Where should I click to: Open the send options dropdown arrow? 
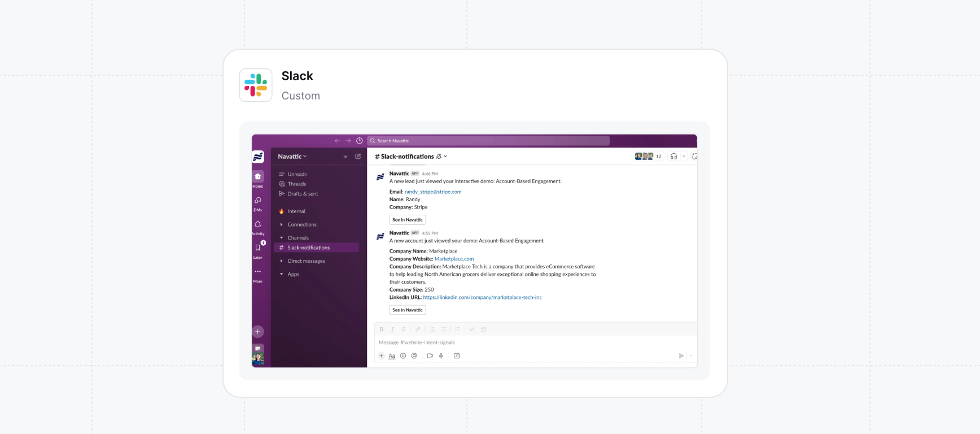coord(691,356)
